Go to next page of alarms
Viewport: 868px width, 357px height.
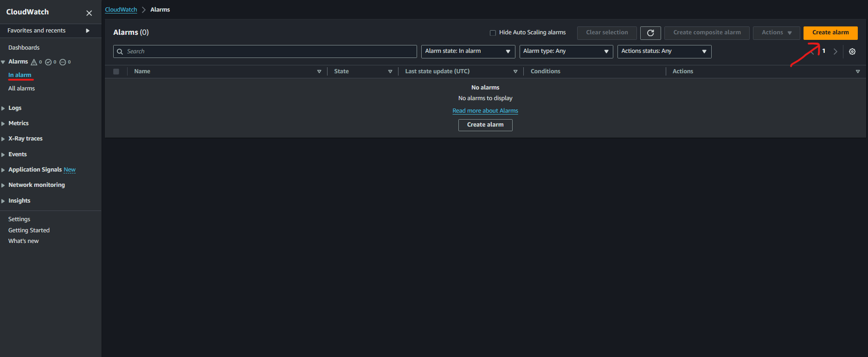[x=836, y=51]
